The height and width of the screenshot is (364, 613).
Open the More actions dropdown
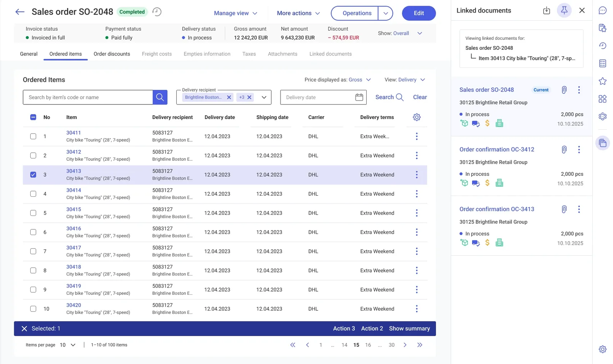click(298, 13)
